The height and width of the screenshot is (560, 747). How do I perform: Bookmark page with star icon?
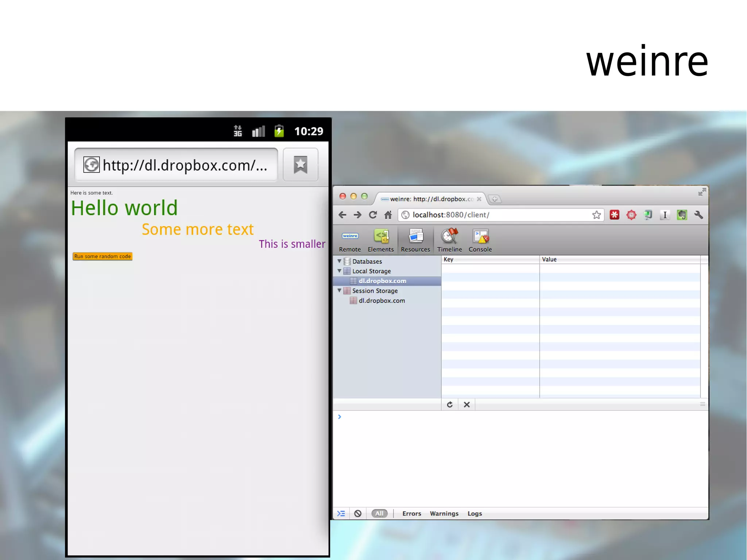[x=596, y=215]
